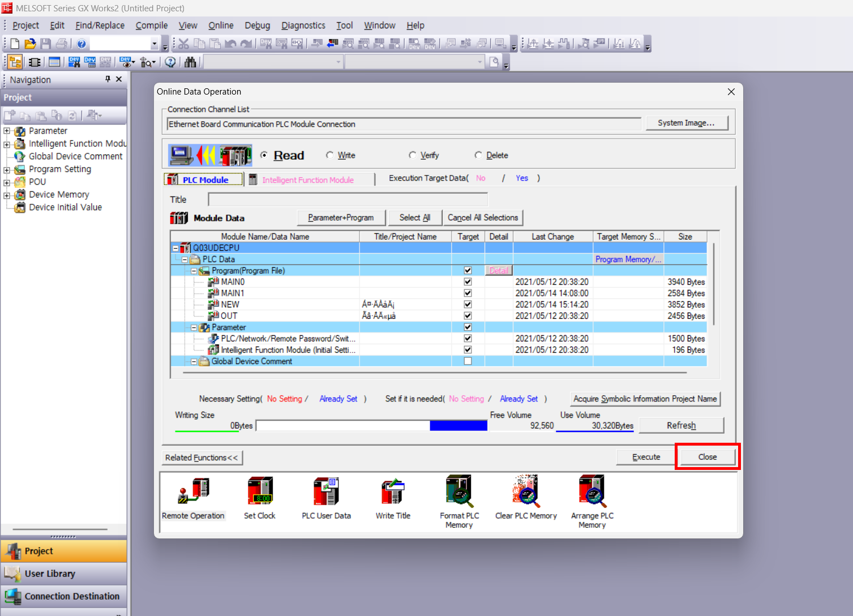
Task: Toggle the Navigation window toolbar icon
Action: click(15, 62)
